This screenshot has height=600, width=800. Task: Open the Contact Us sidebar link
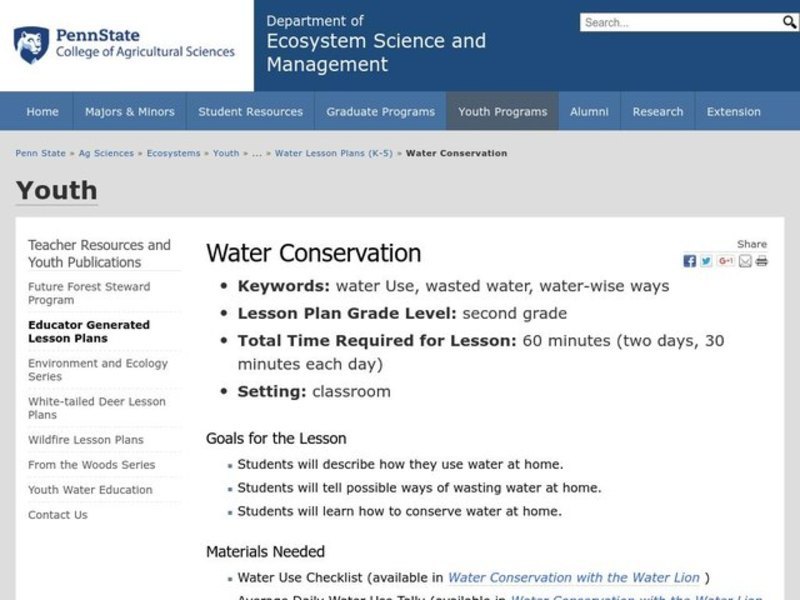56,514
